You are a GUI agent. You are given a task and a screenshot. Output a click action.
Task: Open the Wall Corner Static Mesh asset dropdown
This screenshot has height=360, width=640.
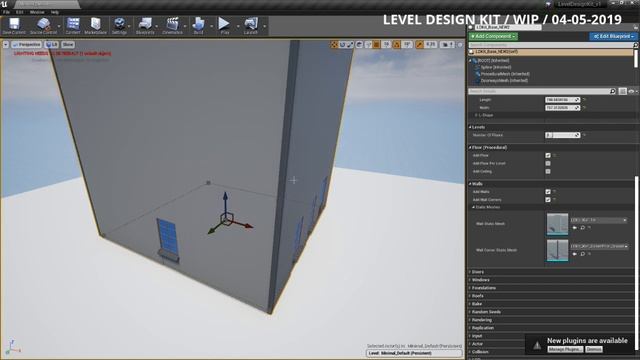click(599, 246)
